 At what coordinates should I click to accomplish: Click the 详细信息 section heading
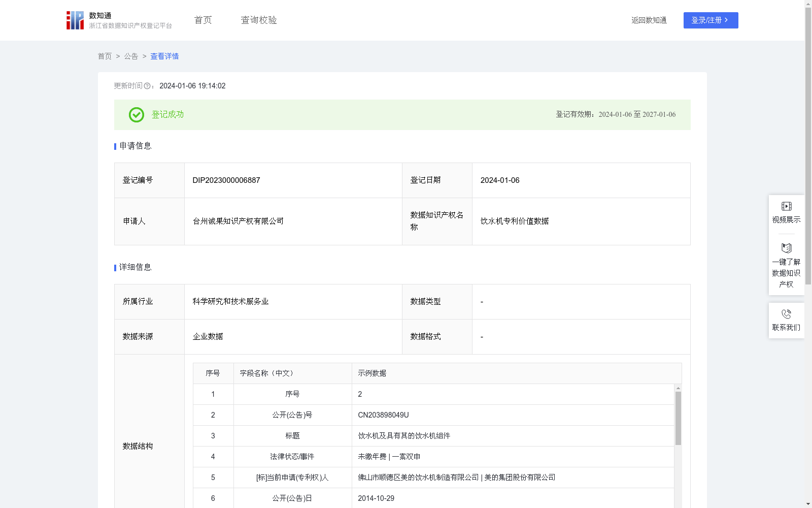pyautogui.click(x=136, y=268)
